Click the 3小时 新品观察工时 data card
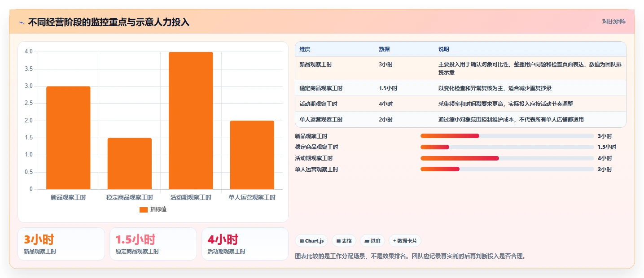 [61, 244]
